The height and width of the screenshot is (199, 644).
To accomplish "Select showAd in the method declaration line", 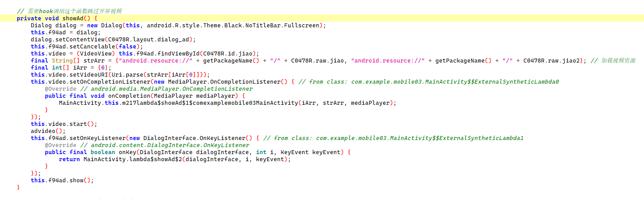I will click(x=73, y=18).
